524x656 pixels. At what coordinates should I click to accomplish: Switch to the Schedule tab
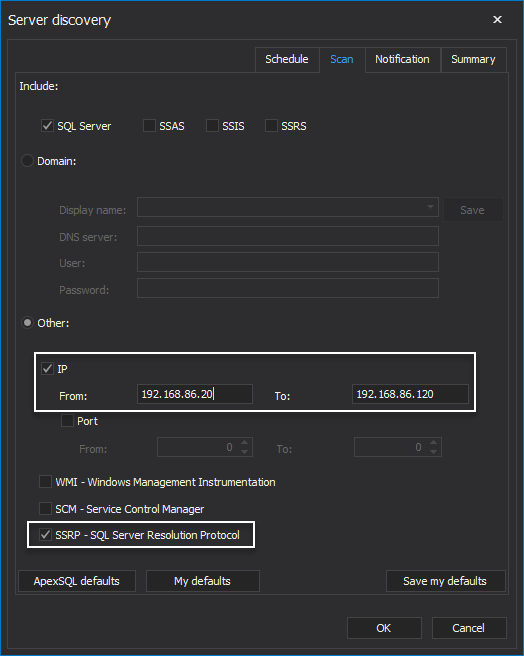[287, 59]
